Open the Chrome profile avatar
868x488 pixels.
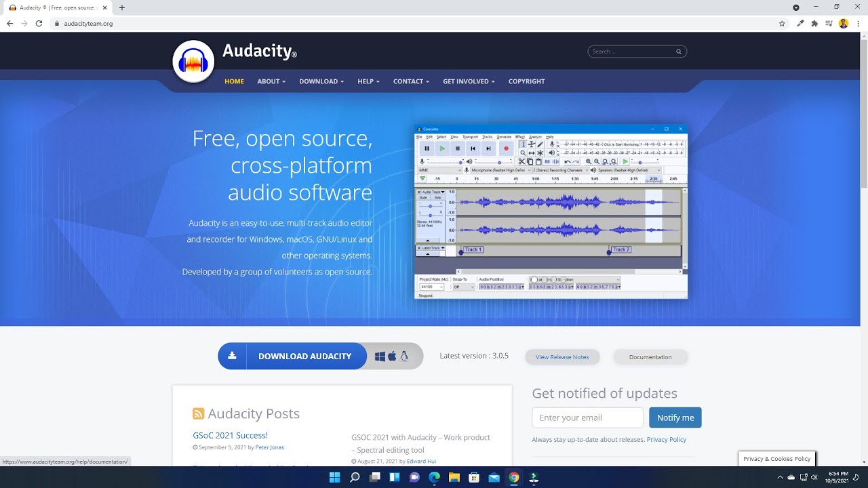[844, 23]
